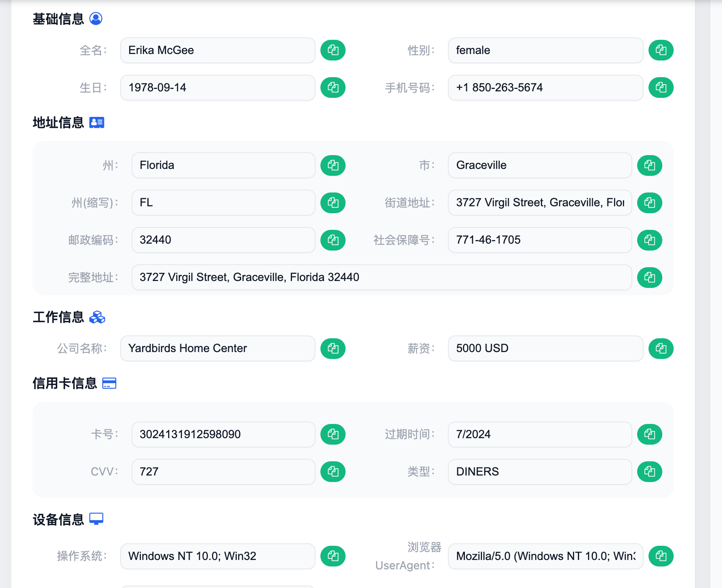Copy the phone number +1 850-263-5674
The width and height of the screenshot is (722, 588).
[x=661, y=88]
